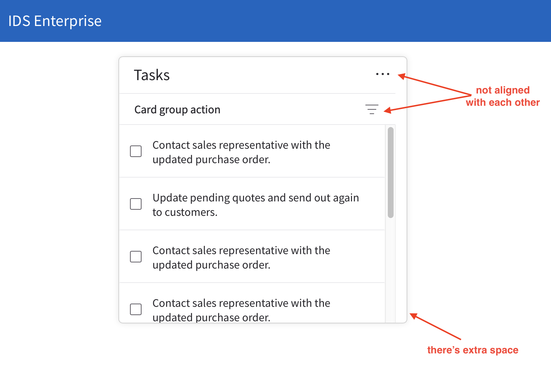Check the 'Update pending quotes' task checkbox
This screenshot has height=392, width=551.
click(136, 204)
